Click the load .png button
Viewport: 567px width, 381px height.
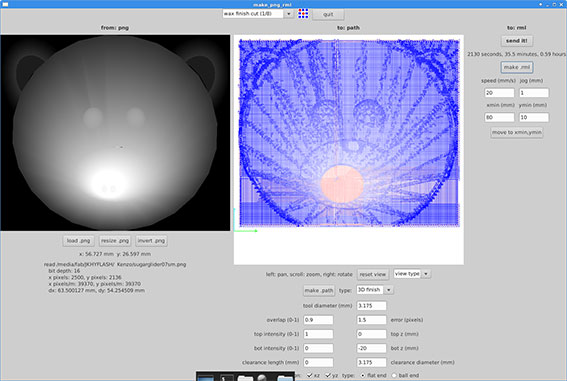pyautogui.click(x=78, y=241)
